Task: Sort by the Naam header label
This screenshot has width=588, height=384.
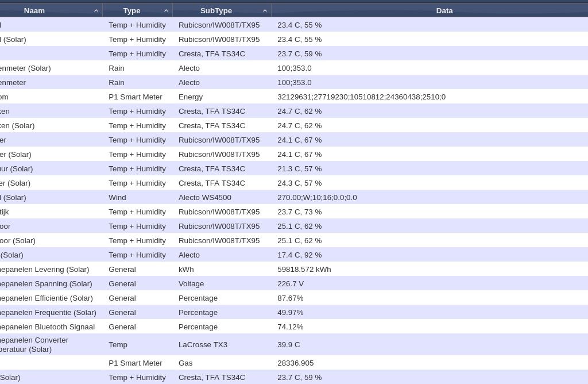Action: (x=34, y=10)
